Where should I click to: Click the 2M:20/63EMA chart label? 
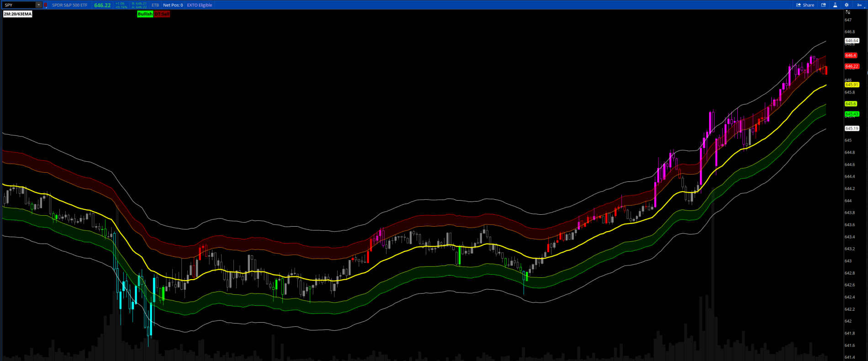point(18,14)
